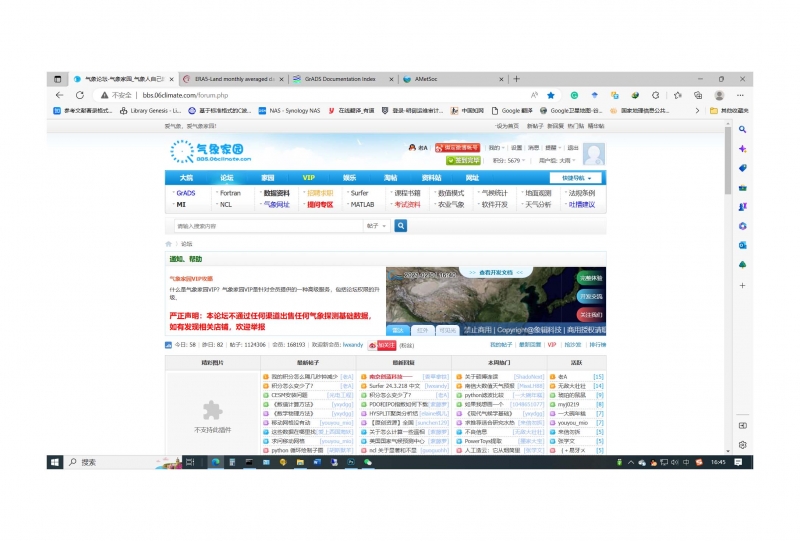The width and height of the screenshot is (800, 541).
Task: Click the Windows Start button
Action: point(56,462)
